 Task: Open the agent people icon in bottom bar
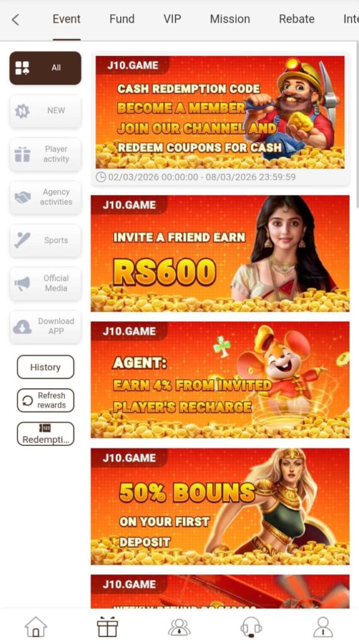click(x=180, y=627)
